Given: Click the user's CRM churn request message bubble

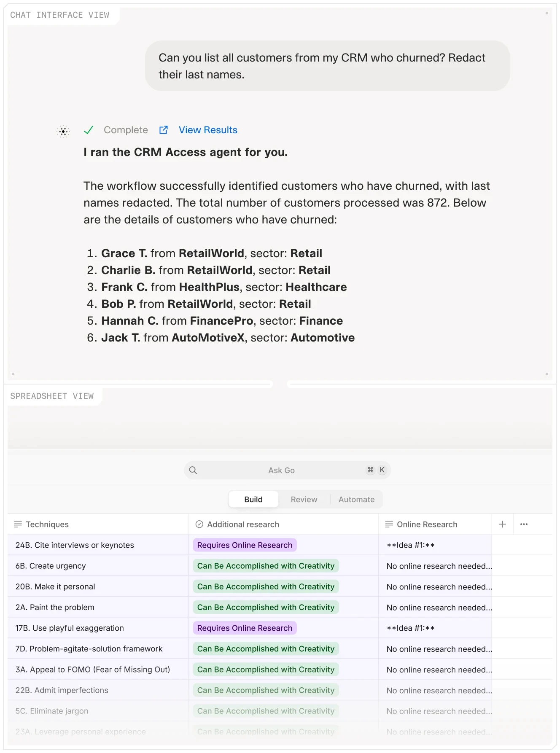Looking at the screenshot, I should tap(328, 66).
